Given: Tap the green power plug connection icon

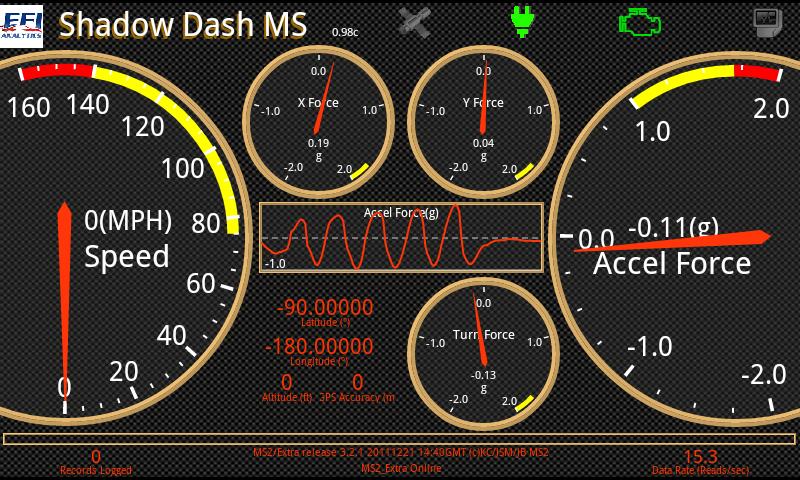Looking at the screenshot, I should point(522,21).
